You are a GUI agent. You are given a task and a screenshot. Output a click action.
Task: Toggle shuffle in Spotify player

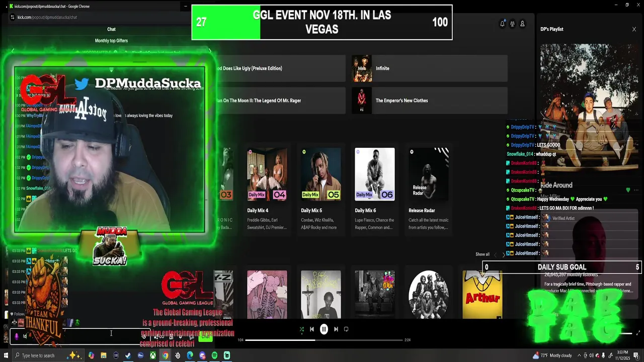[x=301, y=329]
